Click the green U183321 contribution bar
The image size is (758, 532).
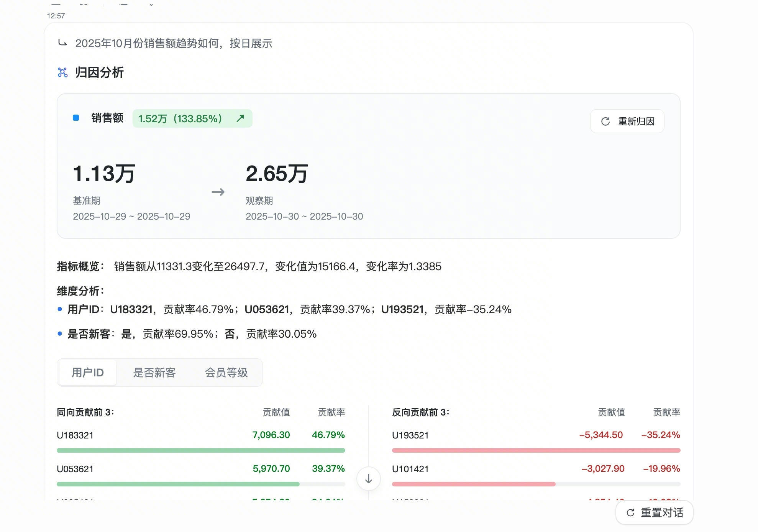pos(201,450)
